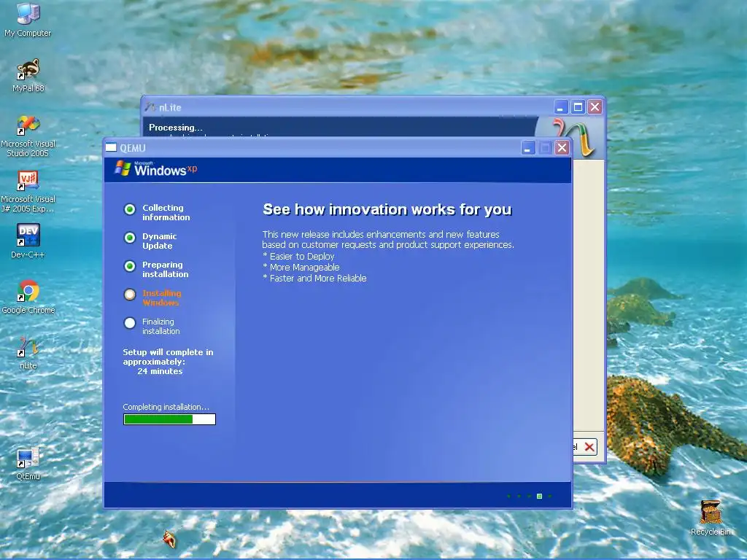Click the nLite title bar icon
This screenshot has height=560, width=747.
tap(150, 107)
